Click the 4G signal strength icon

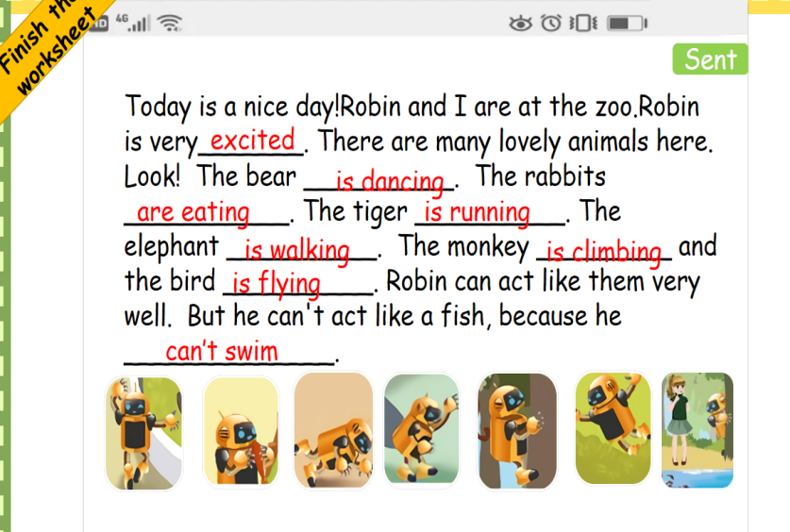(x=132, y=23)
